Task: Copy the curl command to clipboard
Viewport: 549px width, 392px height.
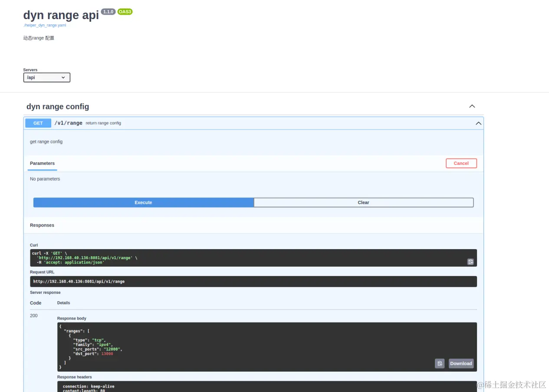Action: point(470,262)
